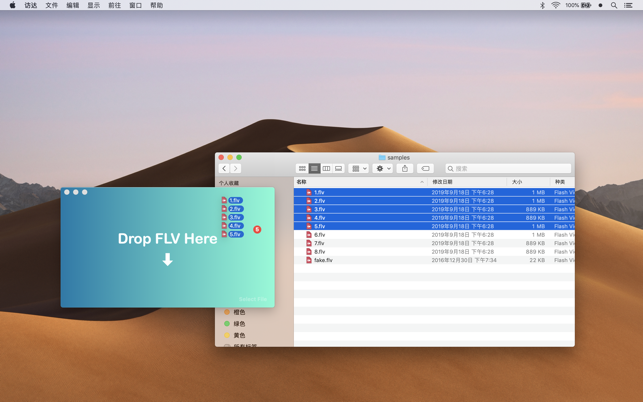The width and height of the screenshot is (643, 402).
Task: Click the down arrow in drop window
Action: coord(167,259)
